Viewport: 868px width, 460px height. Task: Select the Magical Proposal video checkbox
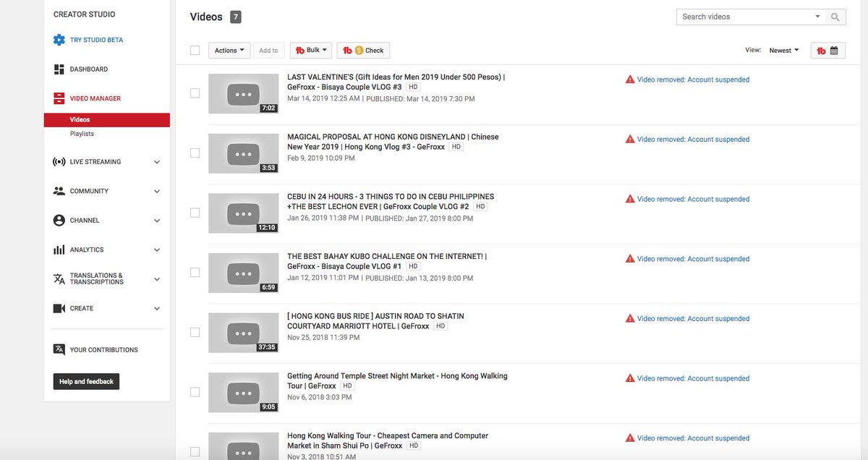tap(195, 153)
